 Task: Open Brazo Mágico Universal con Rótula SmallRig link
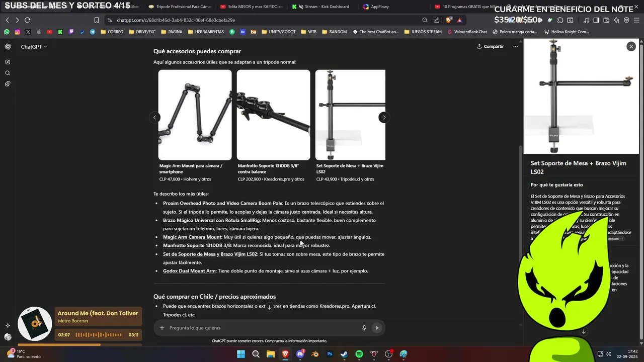click(x=212, y=220)
